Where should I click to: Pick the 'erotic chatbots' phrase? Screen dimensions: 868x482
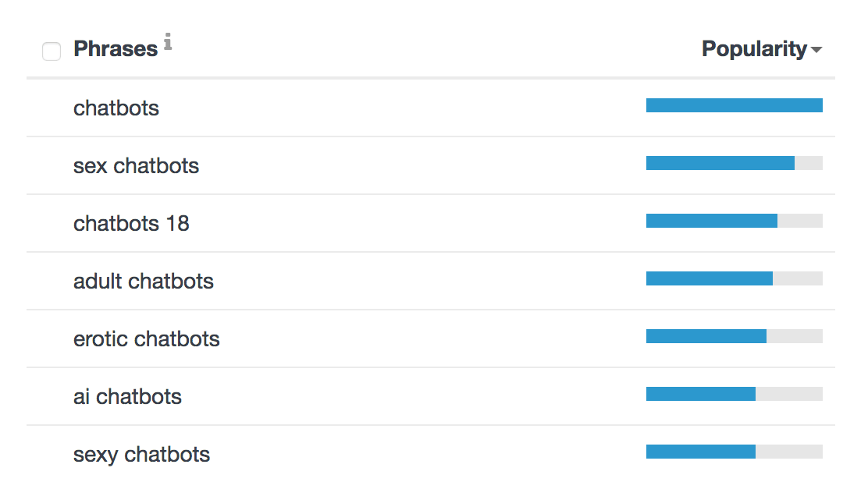click(147, 338)
